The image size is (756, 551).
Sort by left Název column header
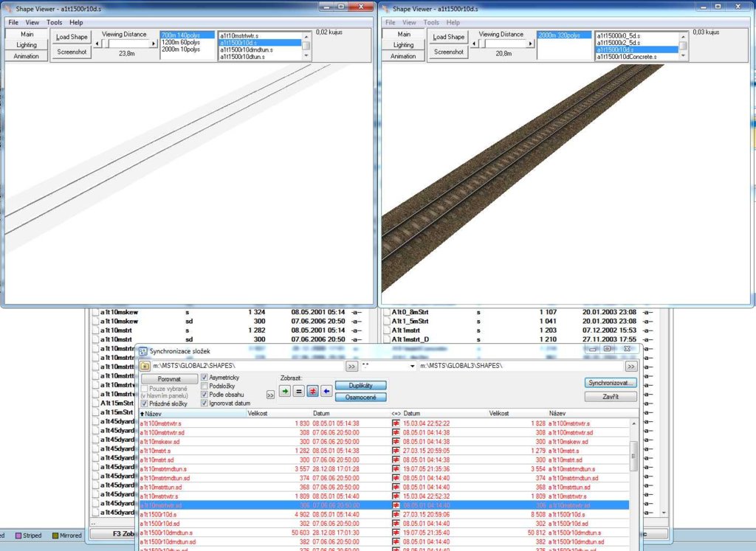193,414
